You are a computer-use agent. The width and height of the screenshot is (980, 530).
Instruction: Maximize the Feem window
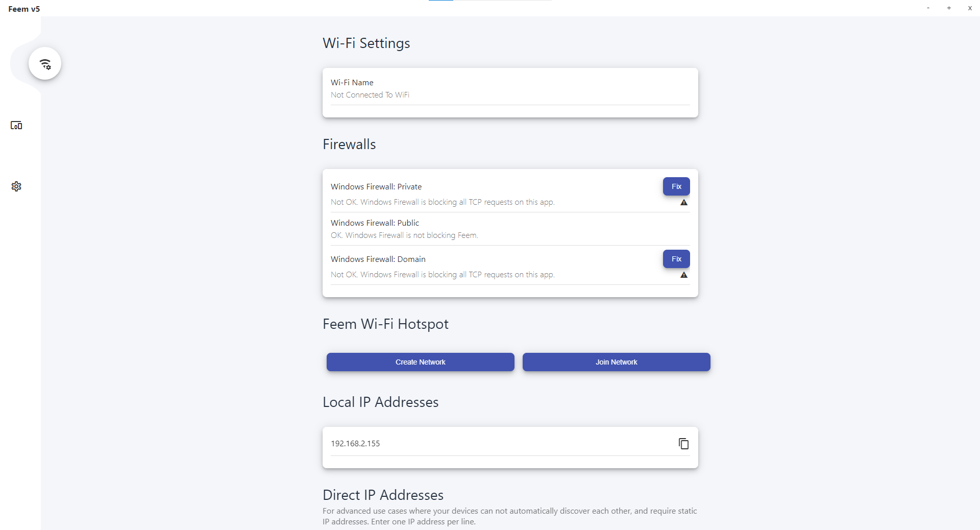[949, 8]
